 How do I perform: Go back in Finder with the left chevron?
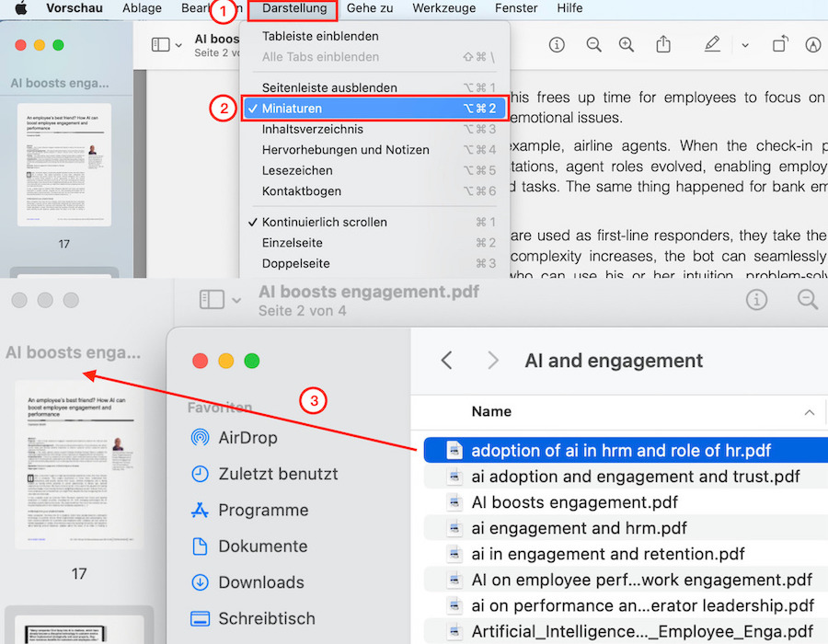coord(447,361)
